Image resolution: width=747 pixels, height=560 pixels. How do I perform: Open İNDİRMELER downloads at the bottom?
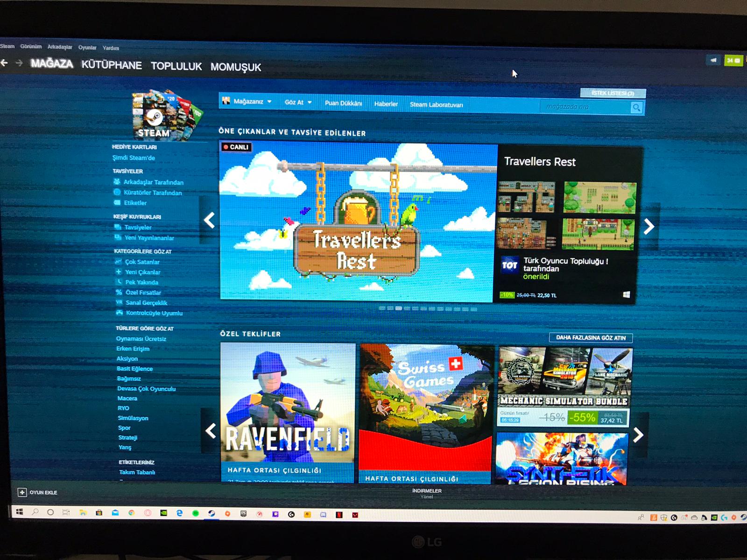pyautogui.click(x=427, y=491)
